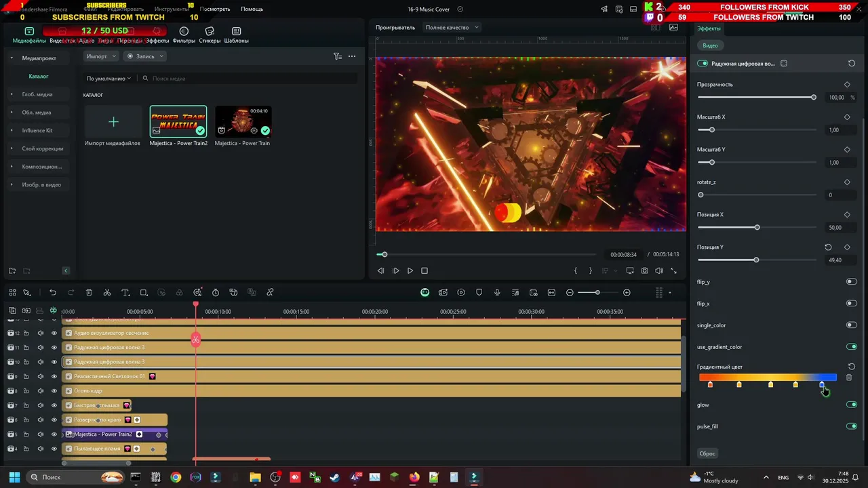This screenshot has height=488, width=868.
Task: Click the marker shield icon above timeline
Action: [479, 293]
